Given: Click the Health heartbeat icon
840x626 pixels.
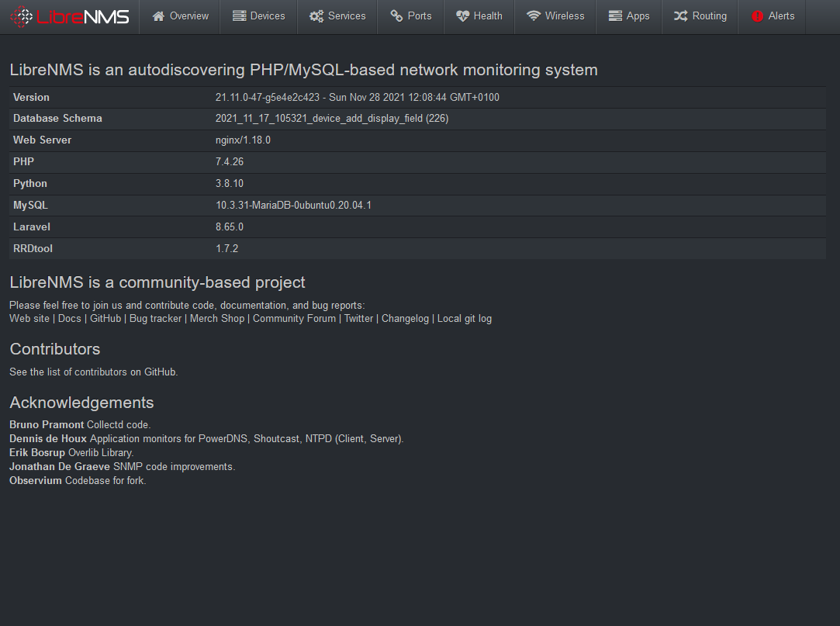Looking at the screenshot, I should pos(462,16).
